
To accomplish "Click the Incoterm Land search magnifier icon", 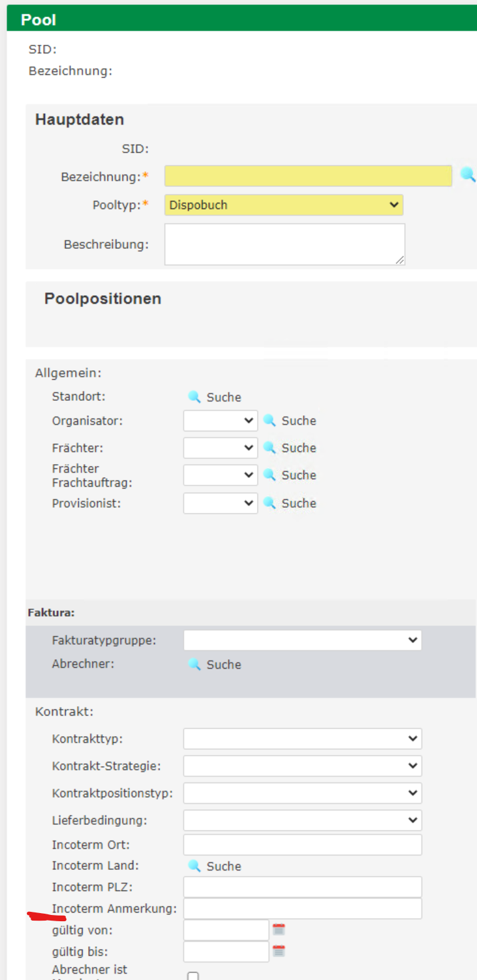I will (x=194, y=866).
